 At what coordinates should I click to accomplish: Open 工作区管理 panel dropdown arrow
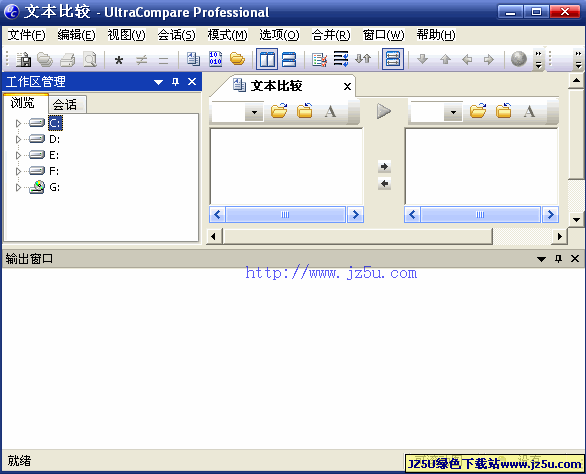pos(158,82)
